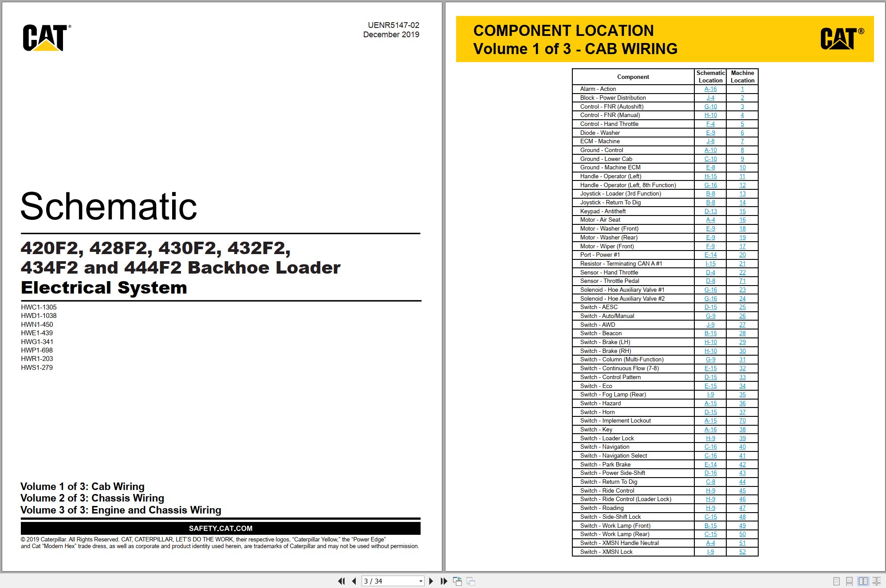Click G-10 link for Control - FNR (Autoshift)
886x588 pixels.
[x=710, y=106]
